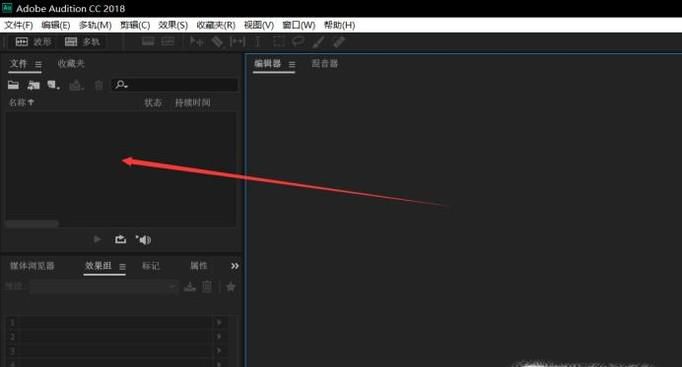Switch to the 标记 tab
Image resolution: width=682 pixels, height=367 pixels.
[150, 266]
